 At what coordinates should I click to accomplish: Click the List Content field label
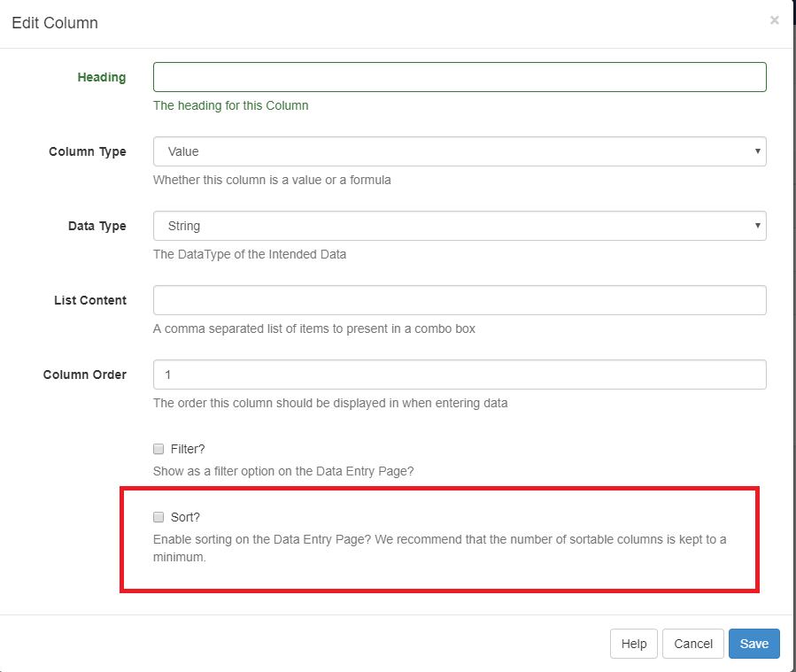(x=90, y=300)
